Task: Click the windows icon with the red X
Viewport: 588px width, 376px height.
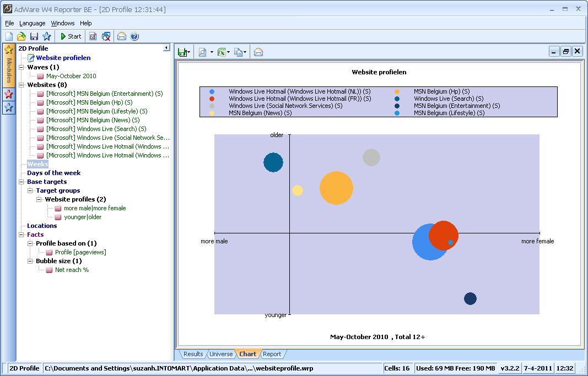Action: pyautogui.click(x=106, y=36)
